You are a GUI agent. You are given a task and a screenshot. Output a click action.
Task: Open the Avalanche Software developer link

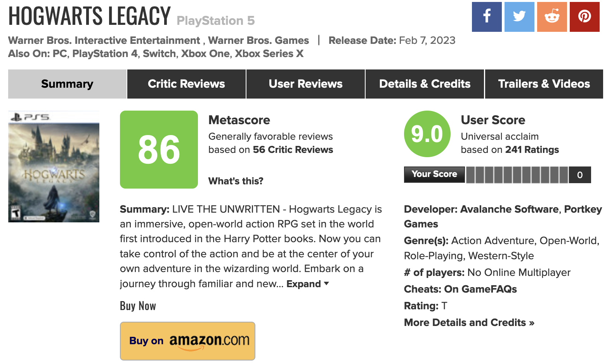[510, 209]
